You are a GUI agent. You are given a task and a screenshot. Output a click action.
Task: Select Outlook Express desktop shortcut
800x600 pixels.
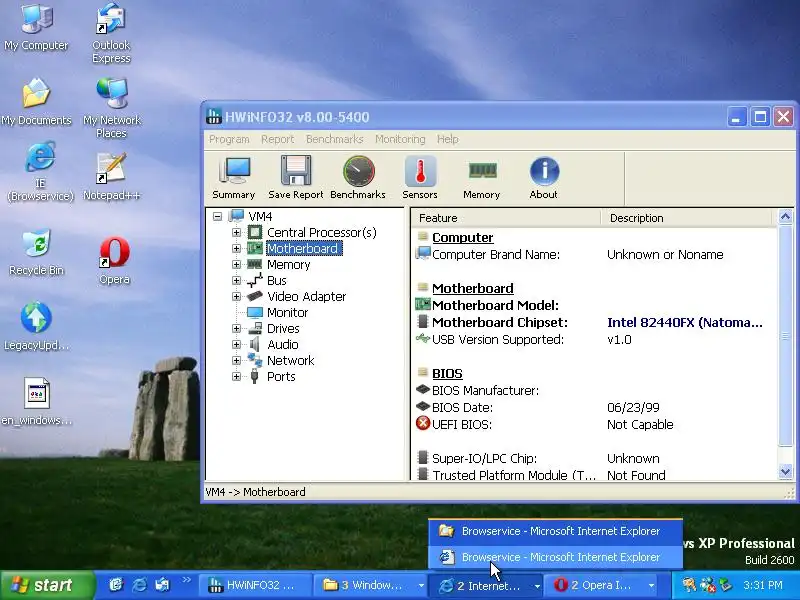pyautogui.click(x=111, y=34)
